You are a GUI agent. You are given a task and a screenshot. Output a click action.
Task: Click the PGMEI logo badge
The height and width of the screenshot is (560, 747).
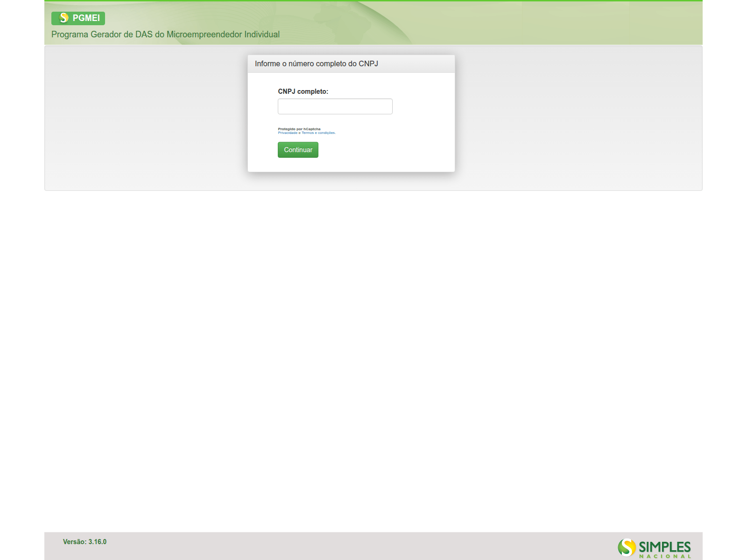tap(78, 18)
